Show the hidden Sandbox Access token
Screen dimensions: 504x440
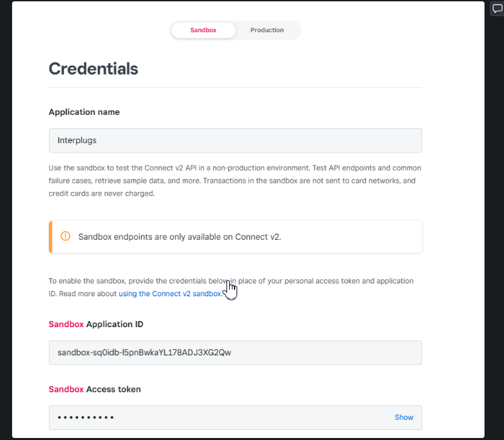(x=404, y=417)
